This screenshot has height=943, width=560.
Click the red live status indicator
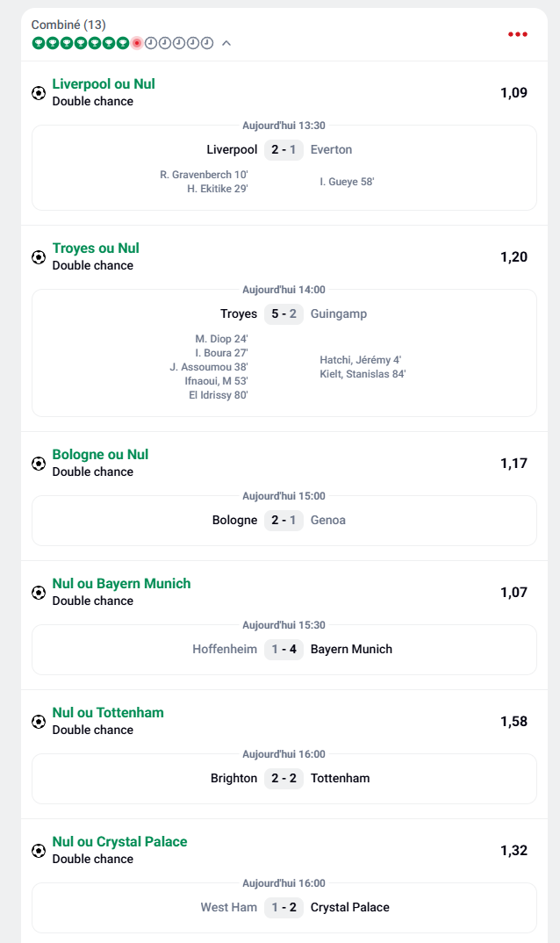[x=137, y=42]
